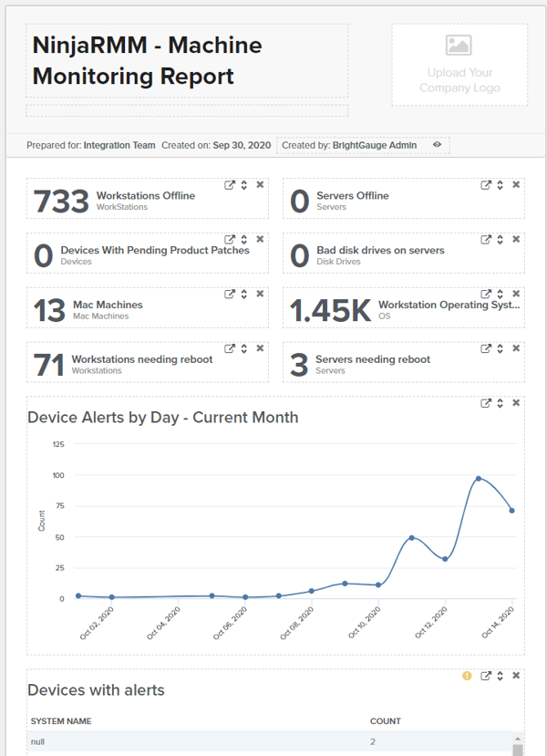Click the Device Alerts by Day chart title
Viewport: 547px width, 756px height.
pyautogui.click(x=163, y=418)
